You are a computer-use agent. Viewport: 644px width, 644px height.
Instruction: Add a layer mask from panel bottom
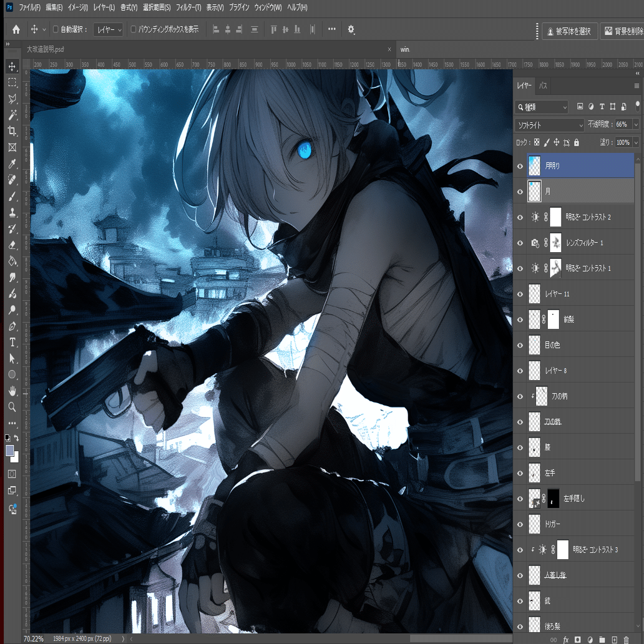pos(577,640)
